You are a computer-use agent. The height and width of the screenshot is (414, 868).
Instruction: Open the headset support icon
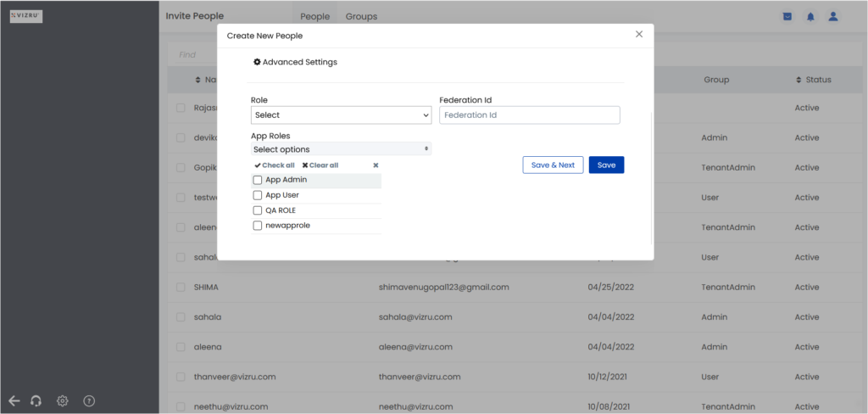[36, 400]
